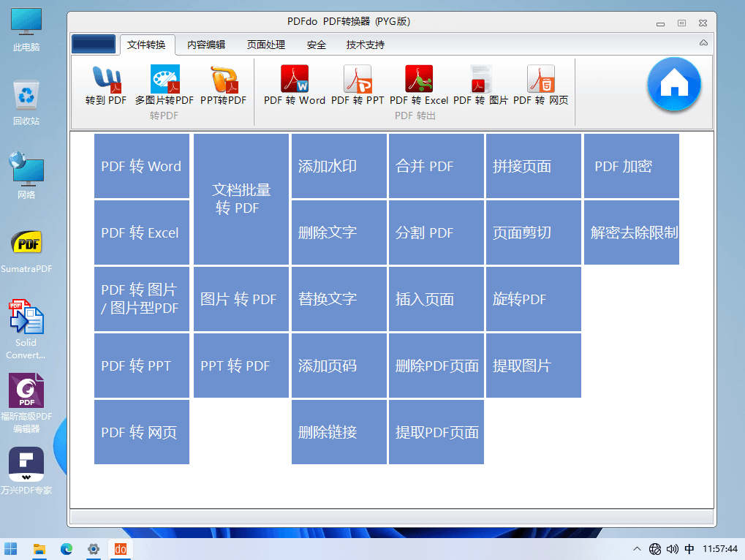Open the 提取PDF页面 tile
Viewport: 745px width, 560px height.
(436, 432)
